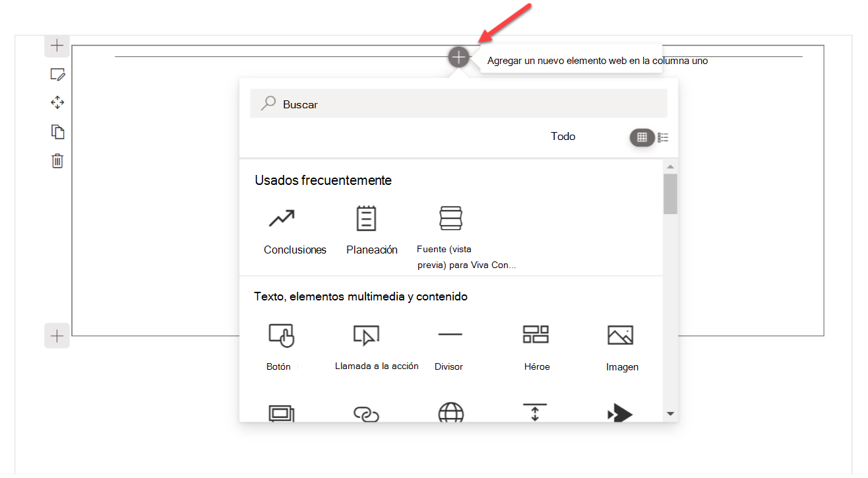Select the Conclusiones web part icon
The width and height of the screenshot is (868, 478).
pos(281,219)
